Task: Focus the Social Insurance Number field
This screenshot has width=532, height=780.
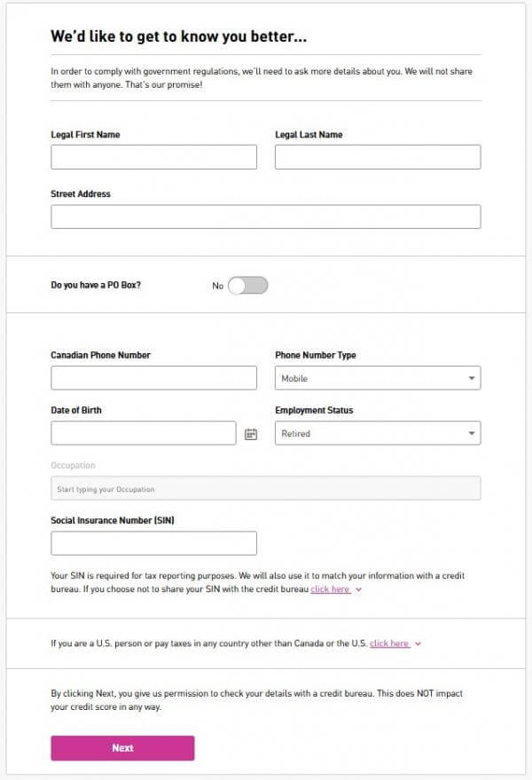Action: [x=153, y=544]
